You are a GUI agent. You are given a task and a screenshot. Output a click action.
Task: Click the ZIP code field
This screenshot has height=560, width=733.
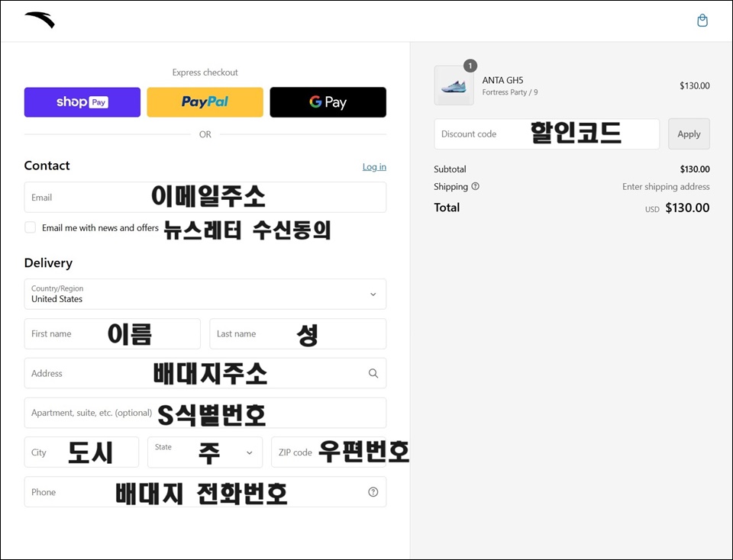coord(328,452)
